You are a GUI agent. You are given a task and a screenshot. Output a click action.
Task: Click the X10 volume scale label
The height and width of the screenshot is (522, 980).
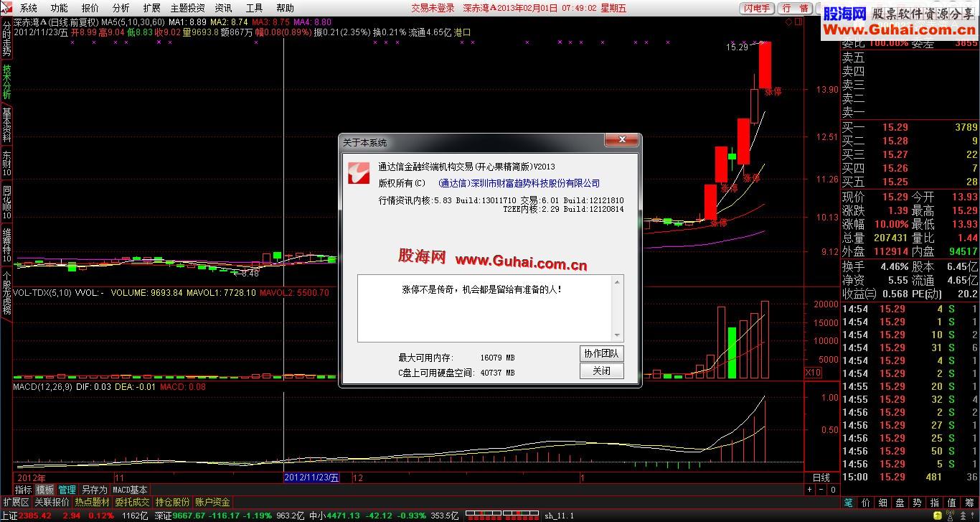coord(813,373)
